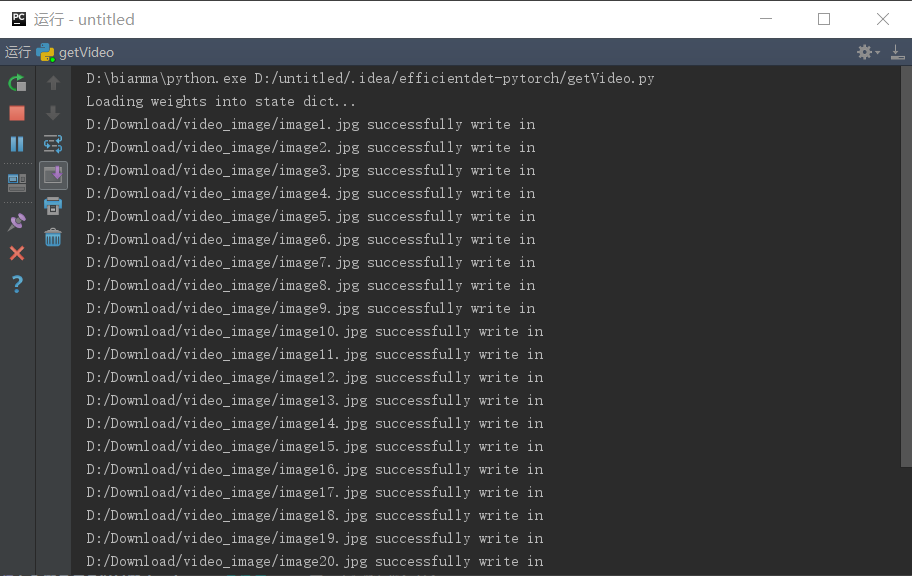Viewport: 912px width, 576px height.
Task: Open the settings gear dropdown arrow
Action: (x=877, y=52)
